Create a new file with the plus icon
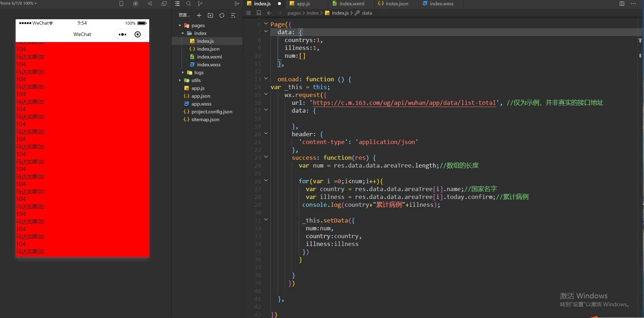 click(x=199, y=15)
